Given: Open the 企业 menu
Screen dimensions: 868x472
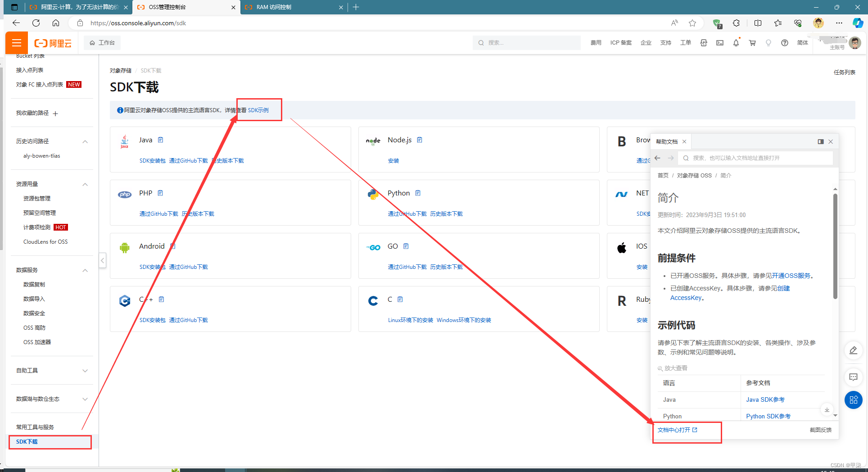Looking at the screenshot, I should point(646,43).
